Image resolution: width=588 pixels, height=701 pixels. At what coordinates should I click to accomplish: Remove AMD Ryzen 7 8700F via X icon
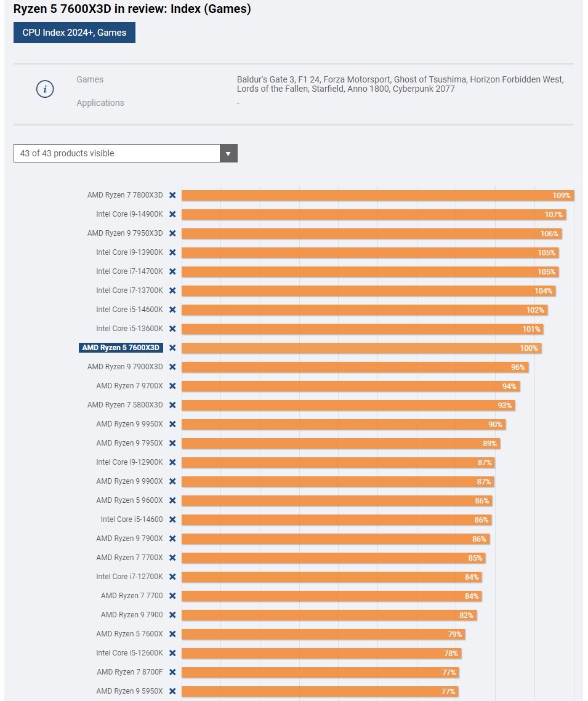pyautogui.click(x=172, y=673)
